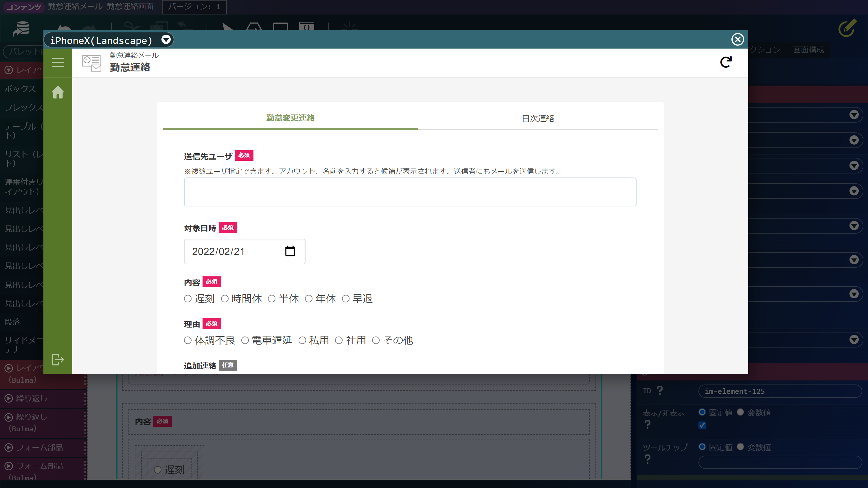Choose 私用 as the reason

point(302,341)
